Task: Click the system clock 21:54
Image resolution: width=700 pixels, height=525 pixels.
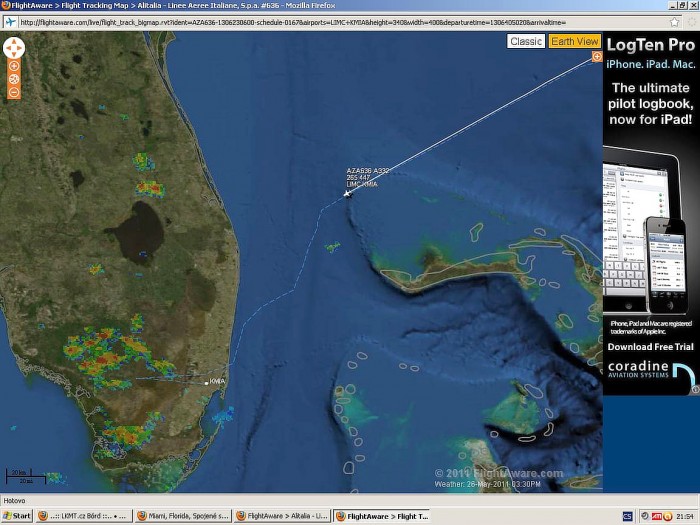Action: coord(684,517)
